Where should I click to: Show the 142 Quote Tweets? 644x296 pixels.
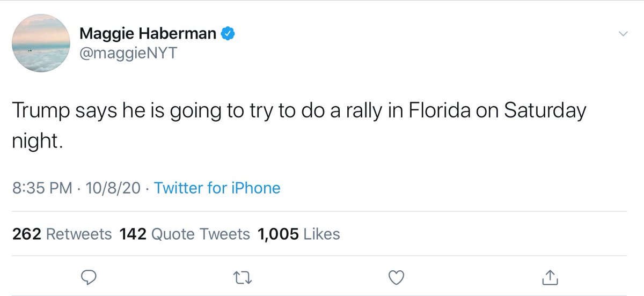pos(184,234)
